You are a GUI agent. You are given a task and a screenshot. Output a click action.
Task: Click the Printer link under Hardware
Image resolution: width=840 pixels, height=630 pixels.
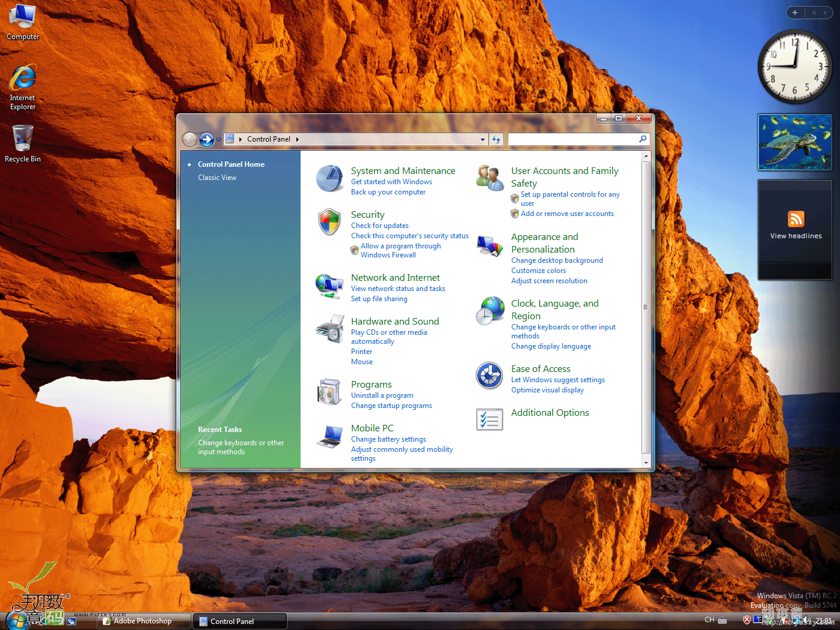(361, 352)
